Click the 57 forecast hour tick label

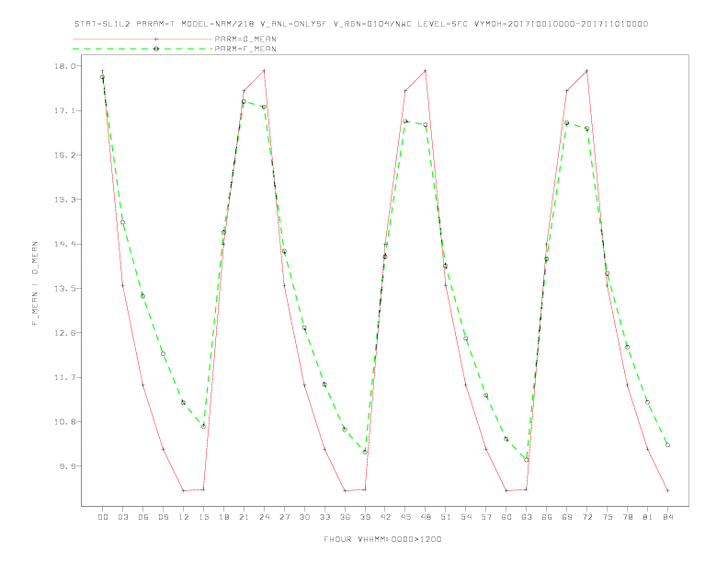(x=486, y=517)
